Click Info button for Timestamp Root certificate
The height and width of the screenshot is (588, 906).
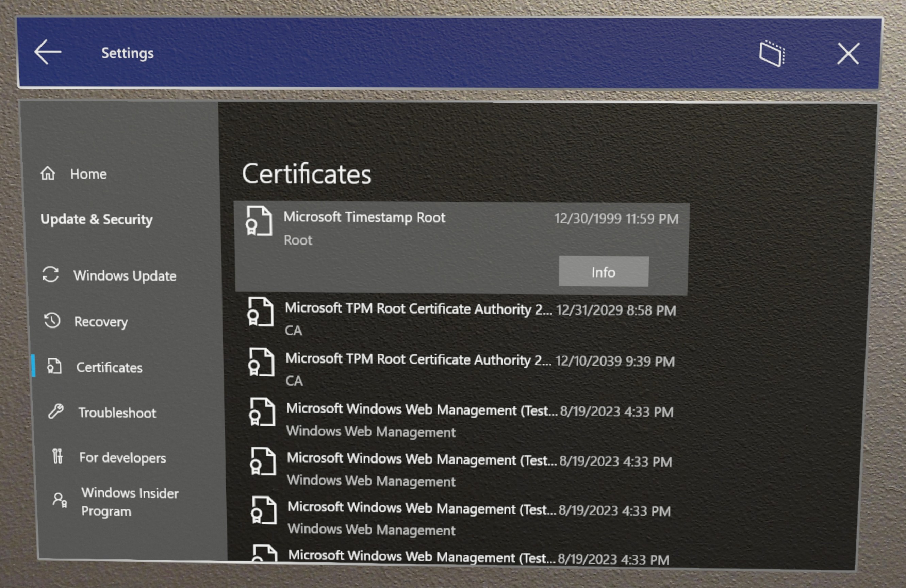602,271
